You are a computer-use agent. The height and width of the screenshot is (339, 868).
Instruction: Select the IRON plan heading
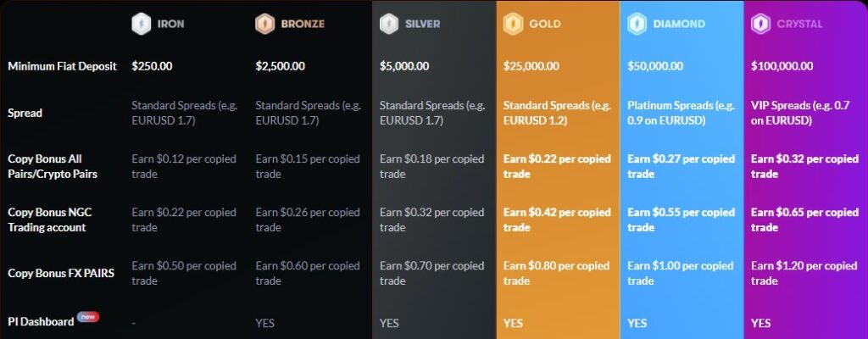(171, 25)
